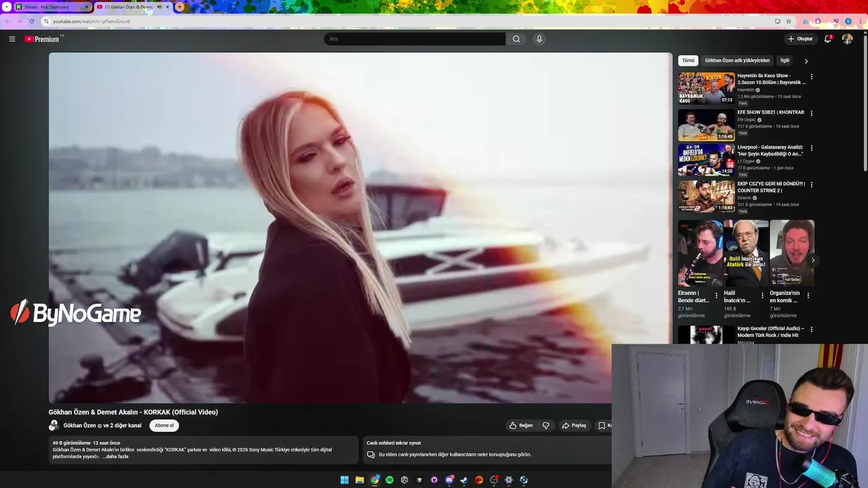Go to the YouTube Premium home logo
The height and width of the screenshot is (488, 868).
(x=43, y=39)
